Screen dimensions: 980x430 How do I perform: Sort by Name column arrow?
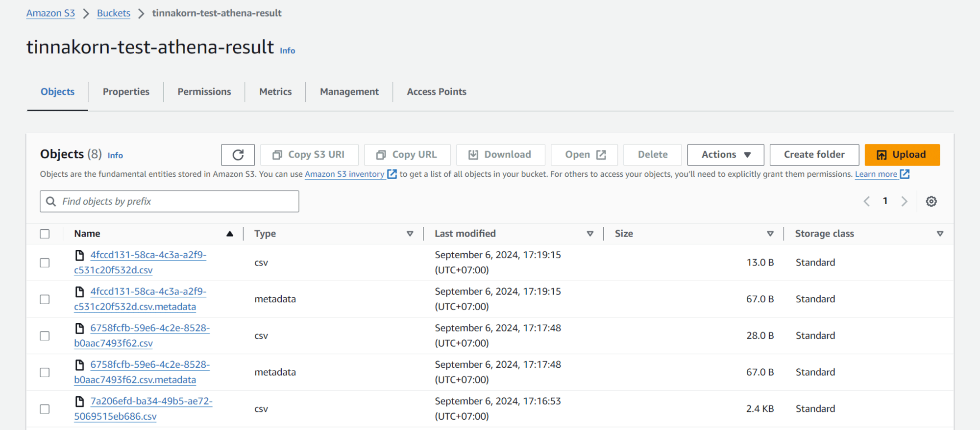point(229,234)
